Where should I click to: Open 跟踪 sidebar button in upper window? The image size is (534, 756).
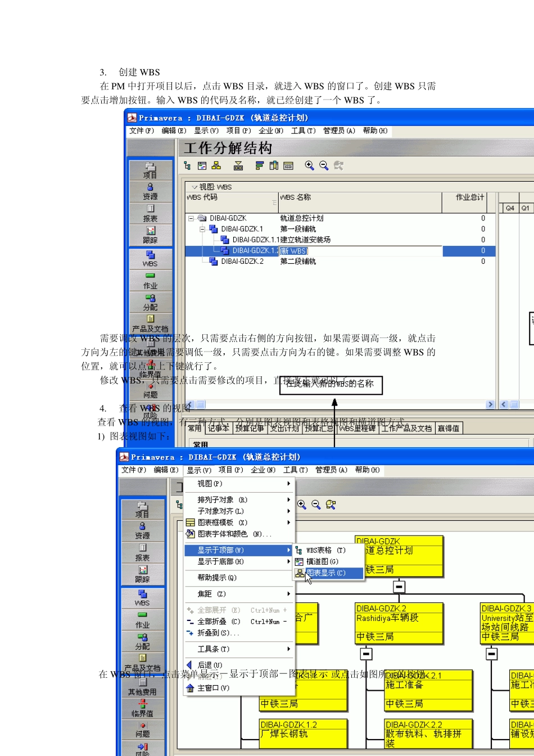pyautogui.click(x=150, y=235)
